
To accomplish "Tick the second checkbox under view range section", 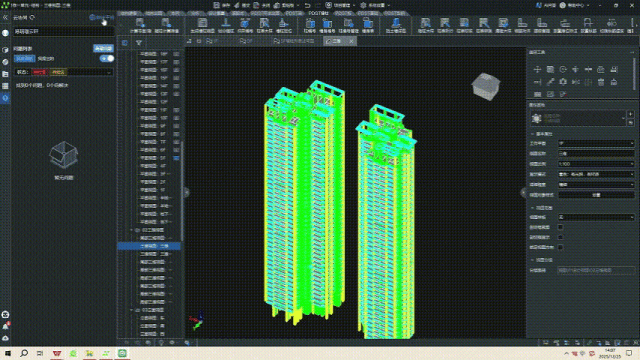I will tap(560, 237).
